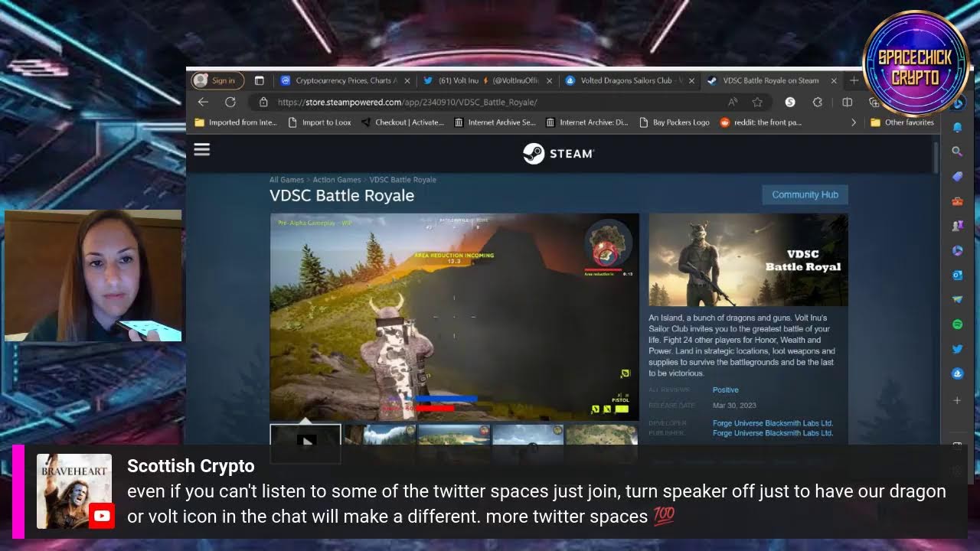Add app to sidebar with plus

[957, 400]
